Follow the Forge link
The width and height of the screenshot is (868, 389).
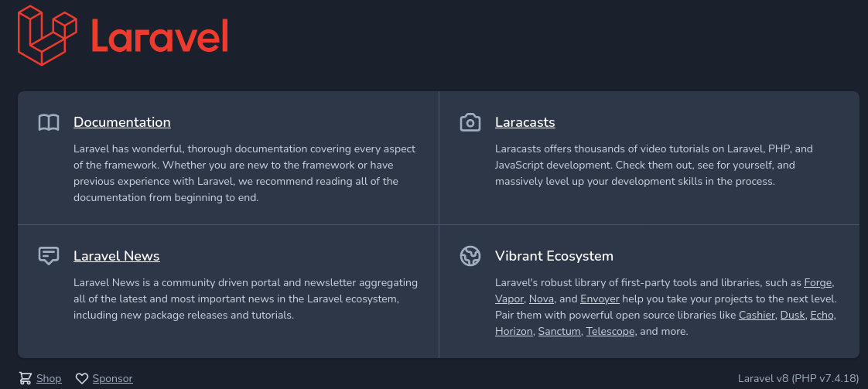pos(818,282)
